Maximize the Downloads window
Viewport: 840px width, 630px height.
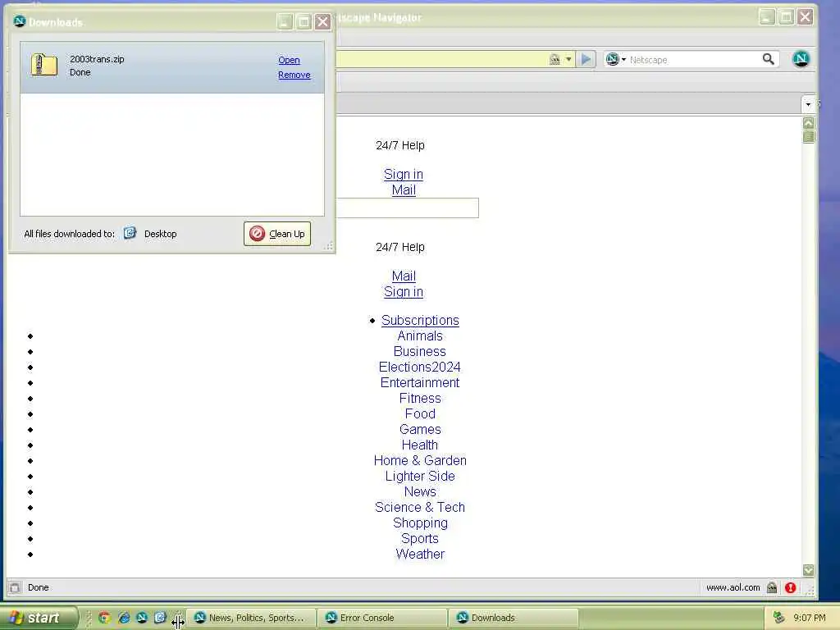click(304, 21)
